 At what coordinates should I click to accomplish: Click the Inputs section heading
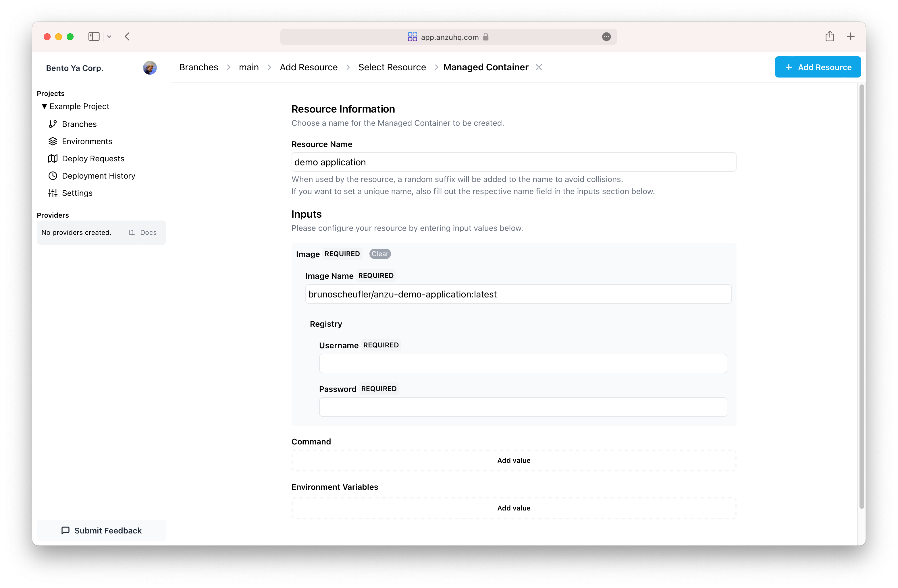point(307,214)
